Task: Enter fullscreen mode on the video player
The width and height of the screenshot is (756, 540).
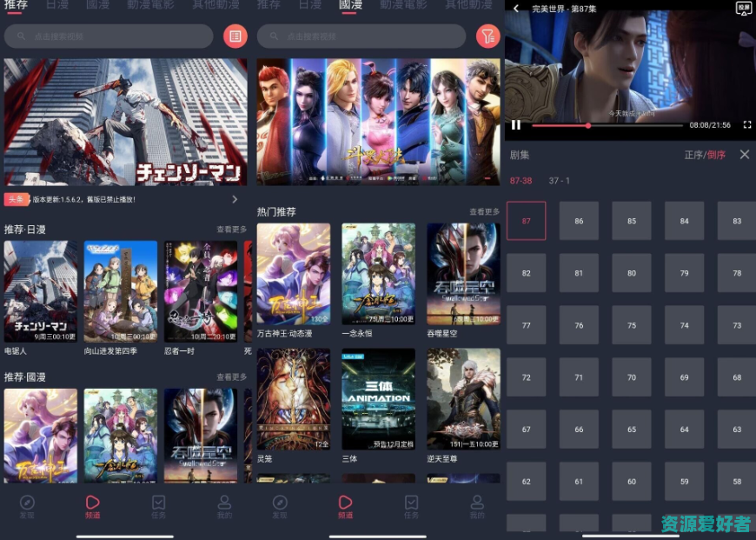Action: [x=746, y=125]
